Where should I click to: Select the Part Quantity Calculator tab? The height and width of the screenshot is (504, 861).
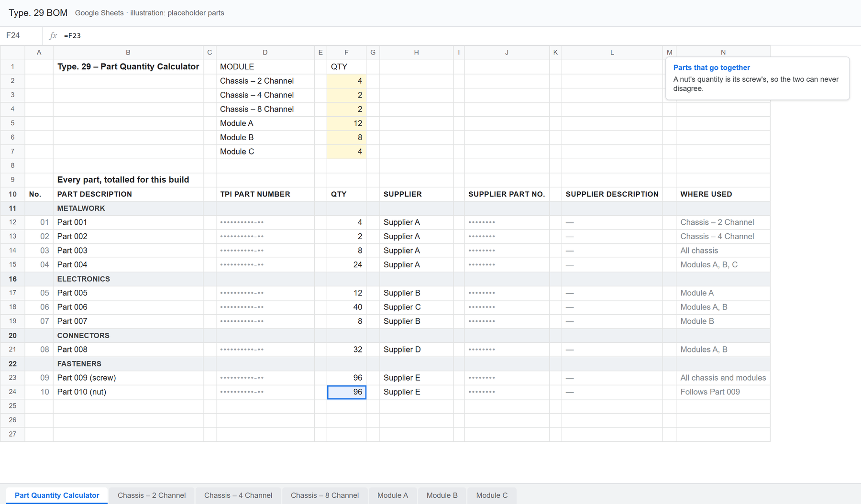(57, 495)
